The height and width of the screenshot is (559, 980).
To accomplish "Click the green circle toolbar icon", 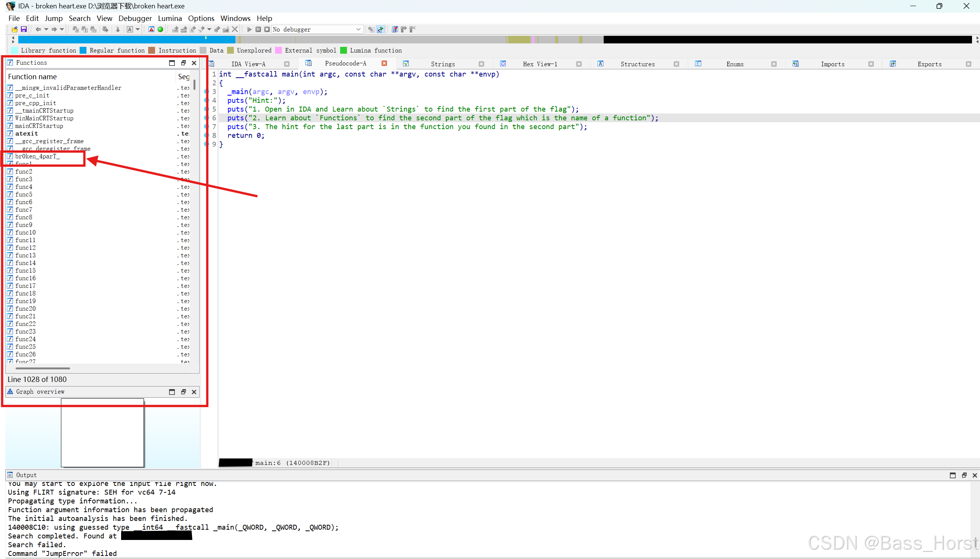I will (x=160, y=29).
